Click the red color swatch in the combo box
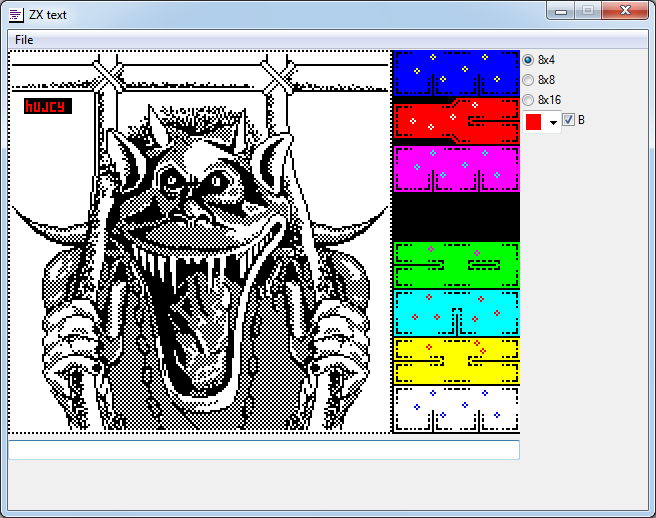The image size is (656, 518). (533, 122)
